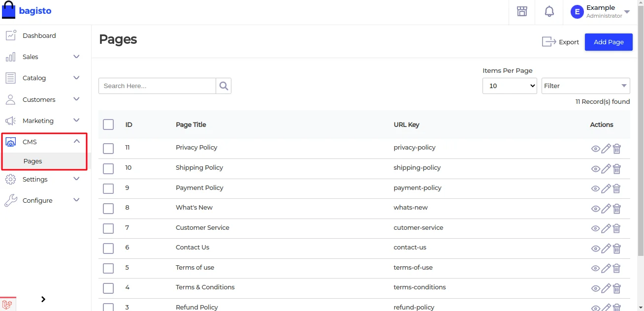Edit the Payment Policy page
Viewport: 644px width, 311px height.
click(x=606, y=188)
